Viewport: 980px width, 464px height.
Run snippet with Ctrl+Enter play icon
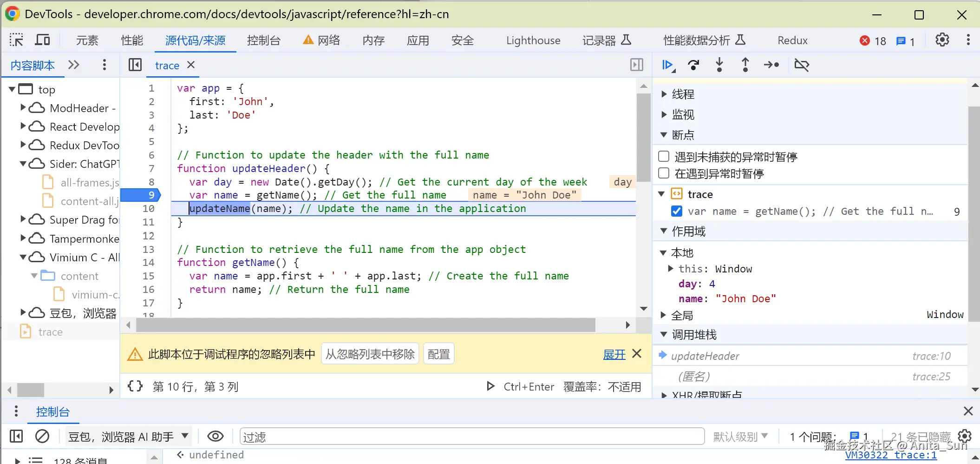[490, 386]
